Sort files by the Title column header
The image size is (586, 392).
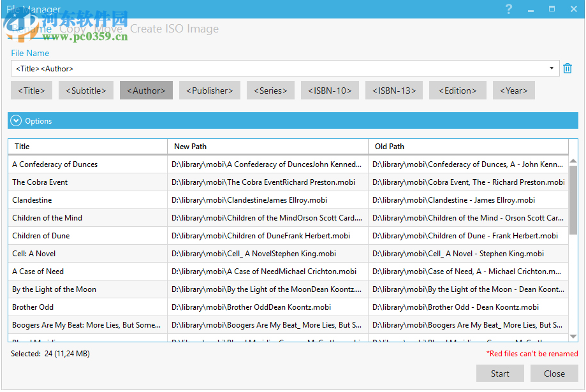click(87, 146)
